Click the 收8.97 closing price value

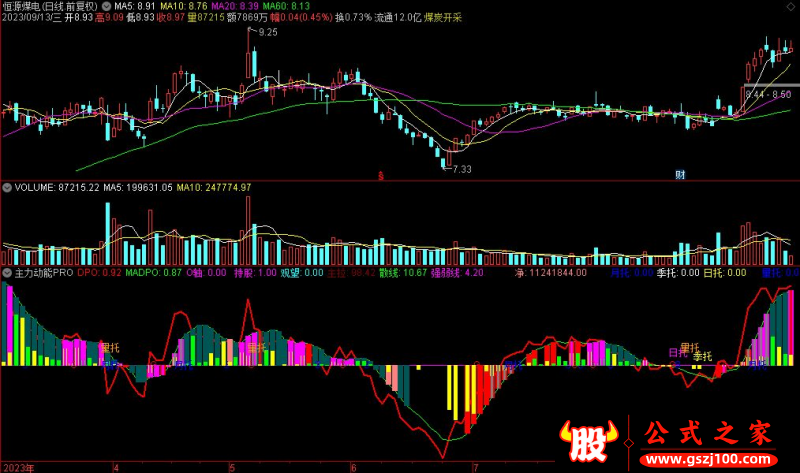click(171, 17)
